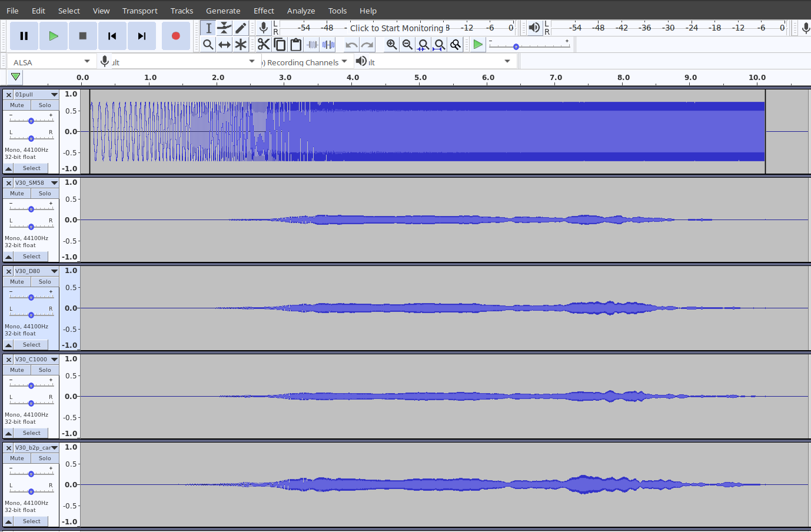Solo the 01pull track
This screenshot has width=811, height=532.
coord(45,105)
